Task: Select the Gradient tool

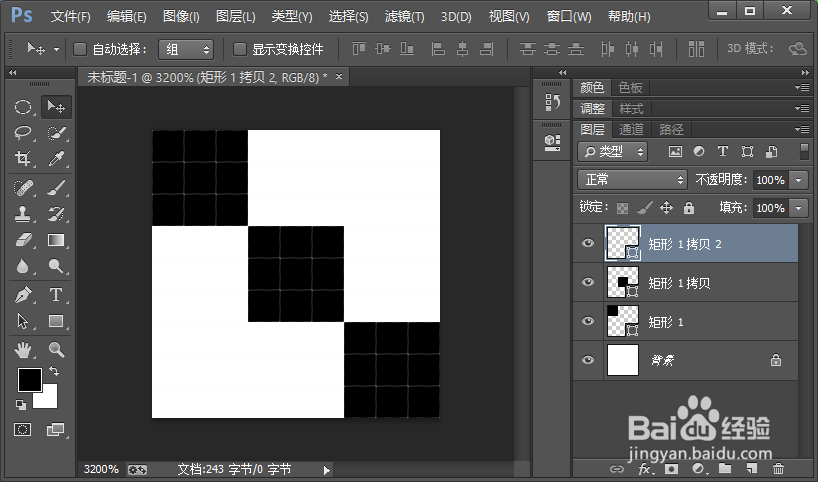Action: coord(56,239)
